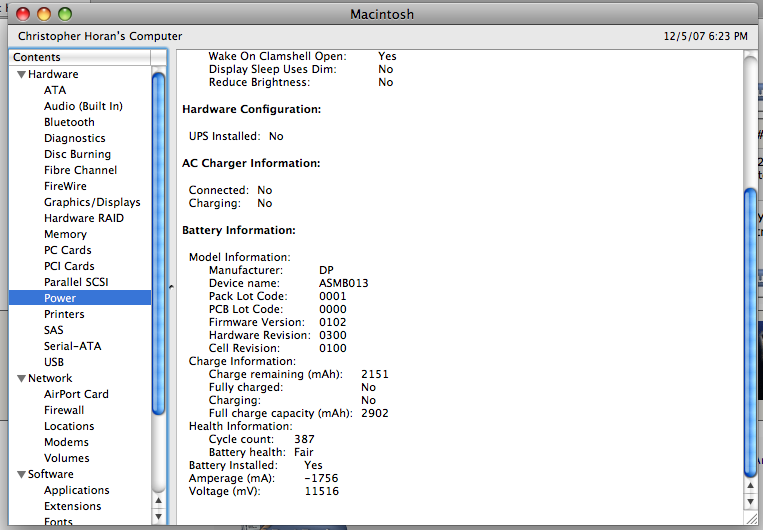
Task: Show Printers information
Action: [64, 314]
